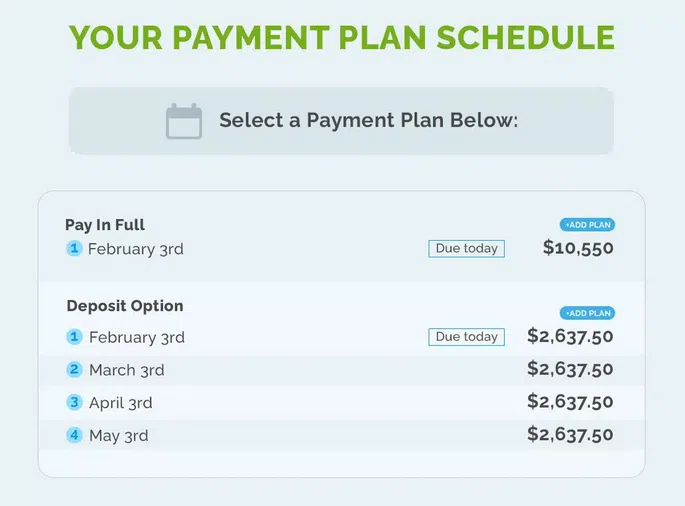Select the April 3rd payment date
The width and height of the screenshot is (685, 506).
[123, 403]
